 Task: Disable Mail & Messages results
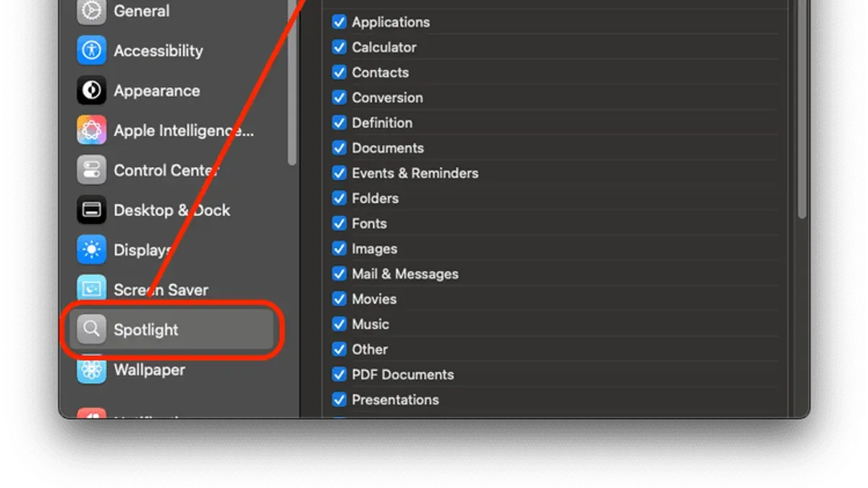pyautogui.click(x=339, y=274)
